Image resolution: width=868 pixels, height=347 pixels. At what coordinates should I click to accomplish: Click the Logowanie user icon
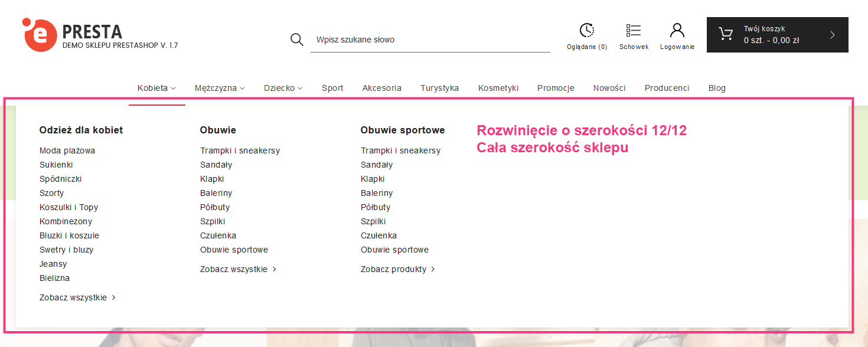tap(677, 31)
